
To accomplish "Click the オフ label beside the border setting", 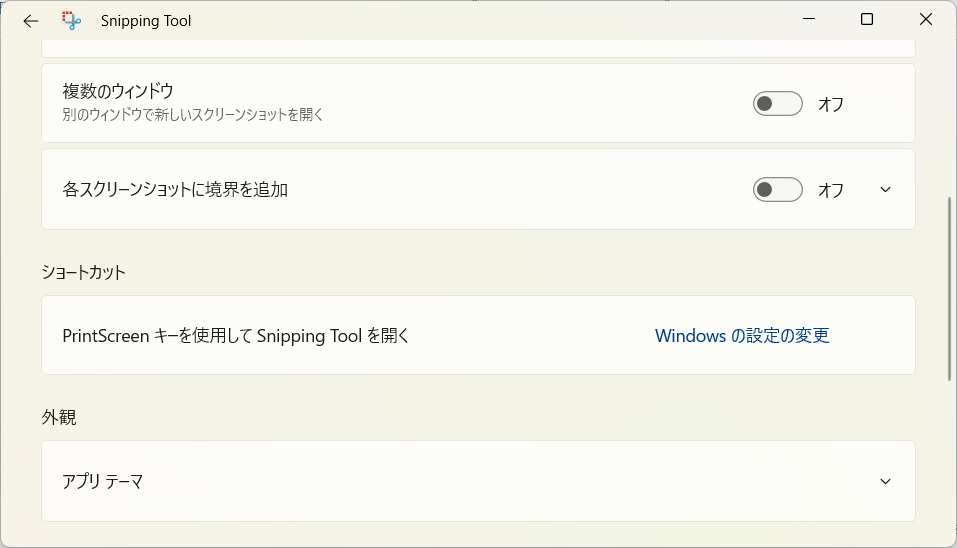I will pos(831,190).
